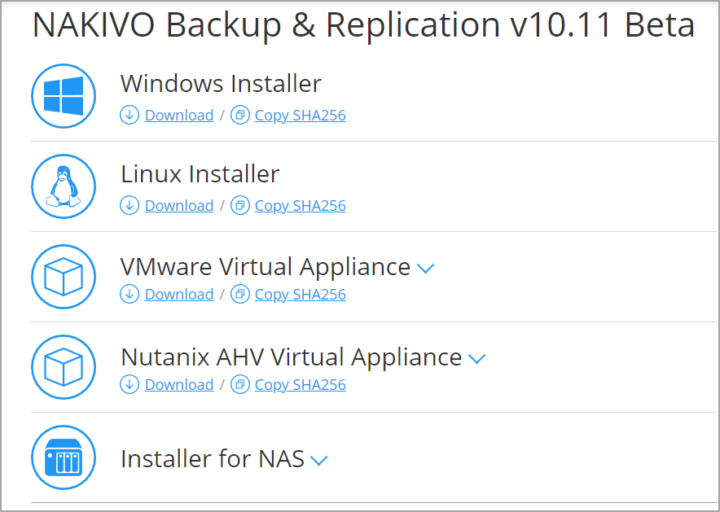
Task: Download the Nutanix AHV Virtual Appliance
Action: pyautogui.click(x=179, y=385)
